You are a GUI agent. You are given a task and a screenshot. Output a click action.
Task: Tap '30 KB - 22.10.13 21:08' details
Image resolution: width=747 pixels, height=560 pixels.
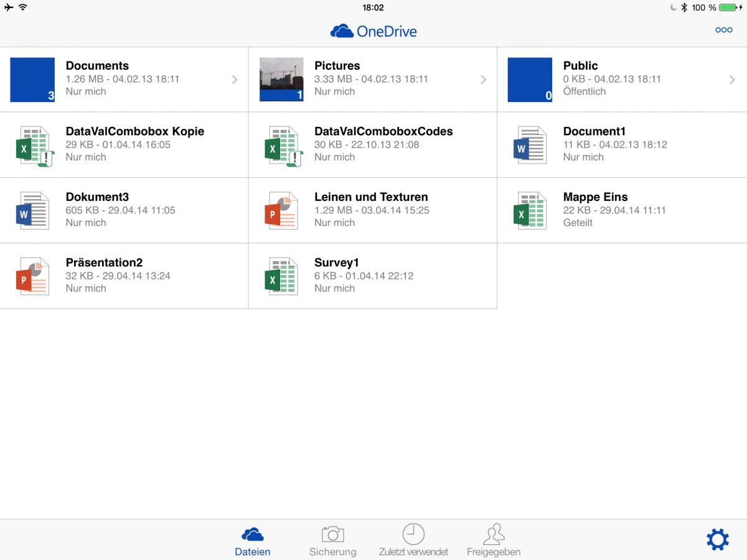[367, 144]
